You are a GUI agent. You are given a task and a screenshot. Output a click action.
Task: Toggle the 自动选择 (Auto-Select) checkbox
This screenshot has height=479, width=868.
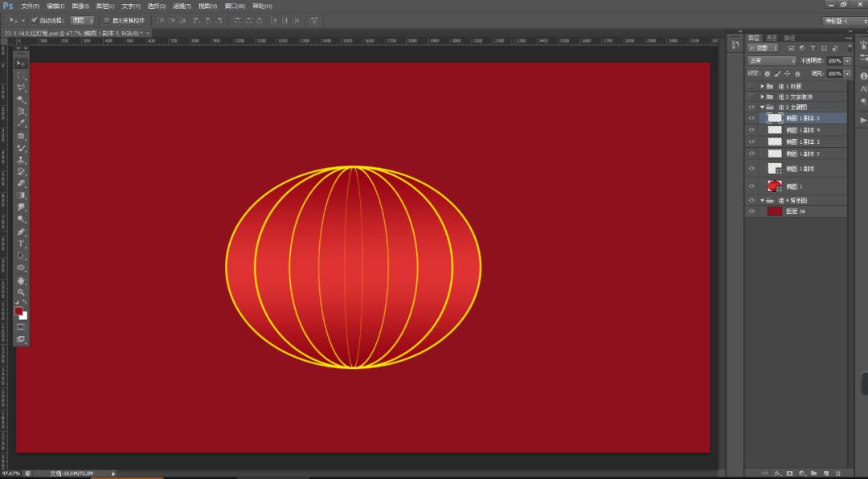(35, 20)
